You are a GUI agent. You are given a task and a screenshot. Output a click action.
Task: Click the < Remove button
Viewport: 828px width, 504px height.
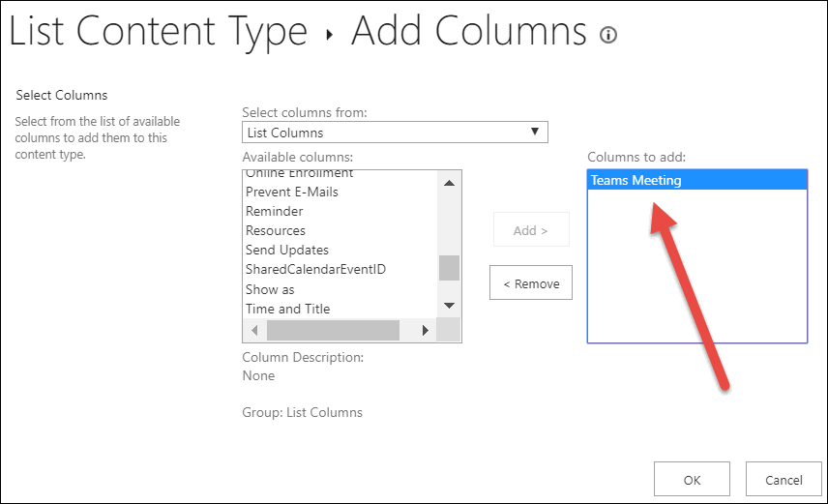pyautogui.click(x=531, y=282)
